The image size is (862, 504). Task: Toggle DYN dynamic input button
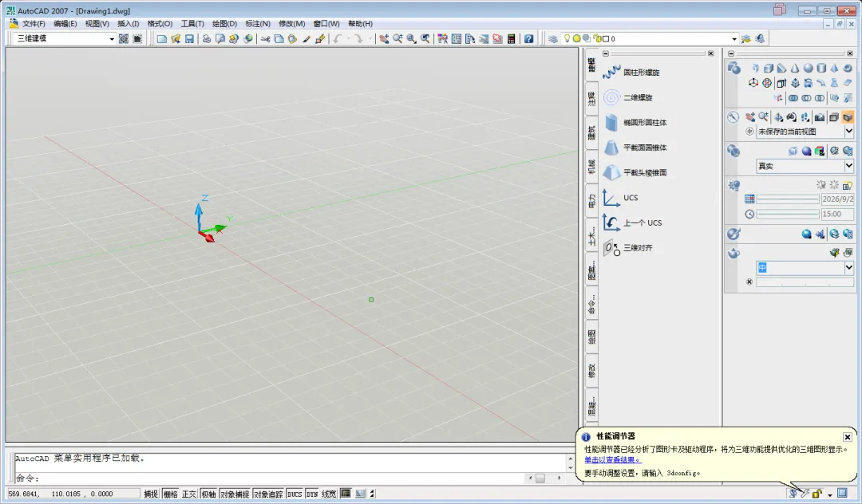click(x=312, y=494)
